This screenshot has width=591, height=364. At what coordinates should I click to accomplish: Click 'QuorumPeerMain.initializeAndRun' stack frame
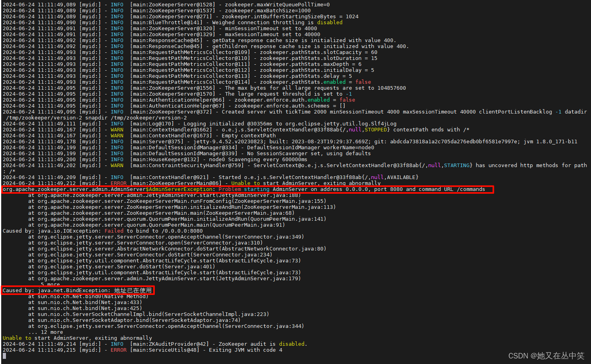point(177,219)
